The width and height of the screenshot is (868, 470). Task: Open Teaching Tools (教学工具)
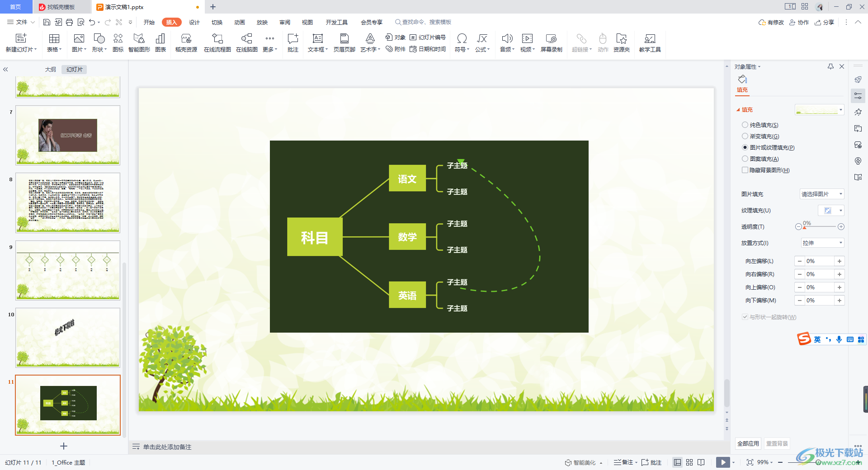[x=650, y=43]
